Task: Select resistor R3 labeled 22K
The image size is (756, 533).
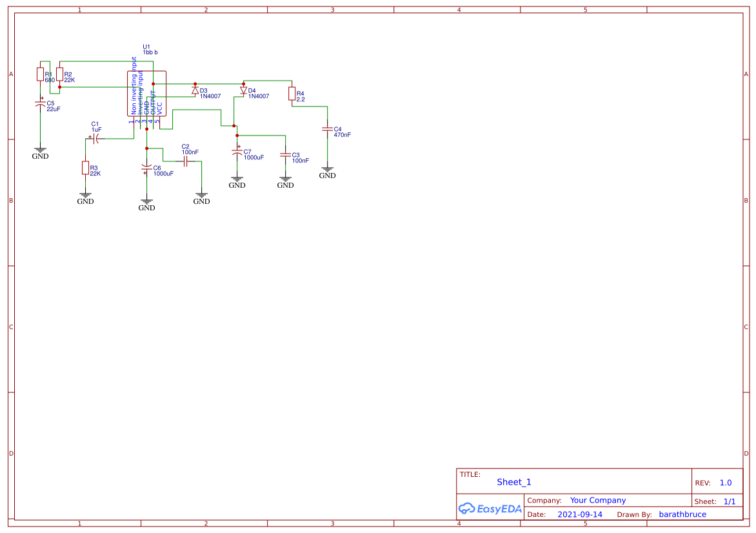Action: click(x=86, y=168)
